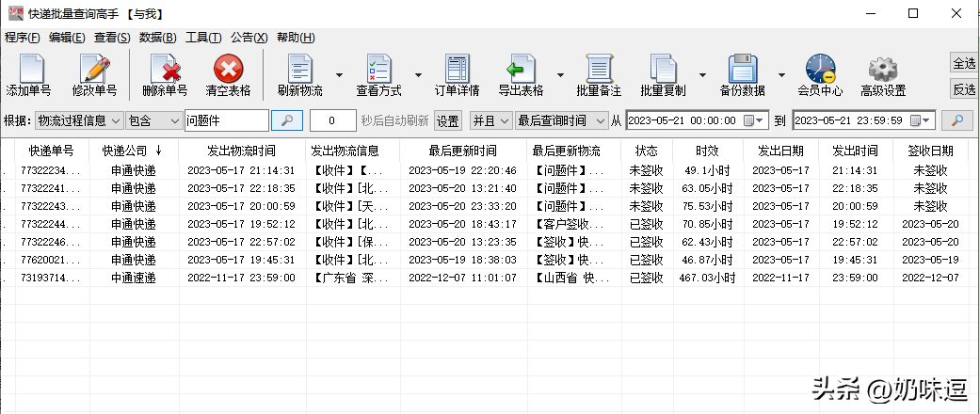Open the 包含 condition dropdown
Screen dimensions: 980x414
pos(153,120)
